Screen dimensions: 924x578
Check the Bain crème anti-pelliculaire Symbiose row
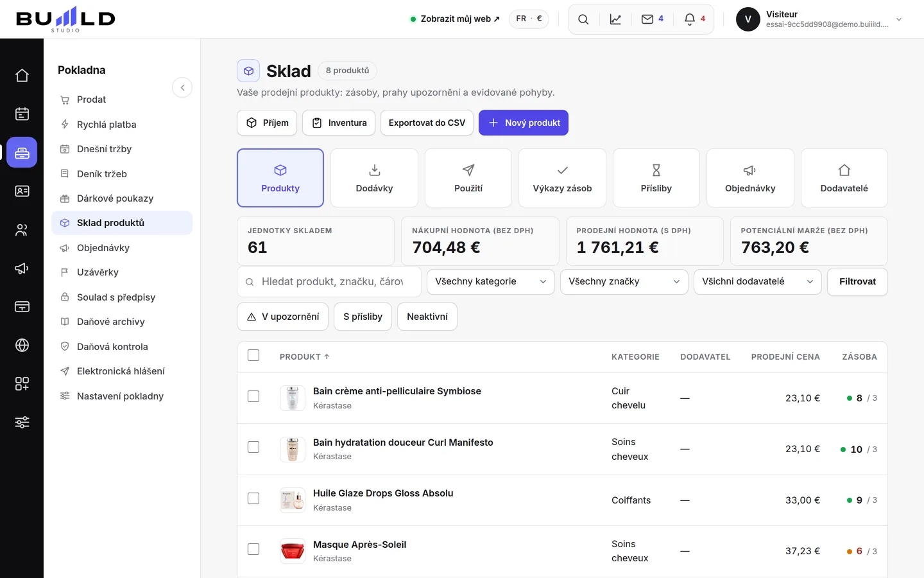pos(253,396)
